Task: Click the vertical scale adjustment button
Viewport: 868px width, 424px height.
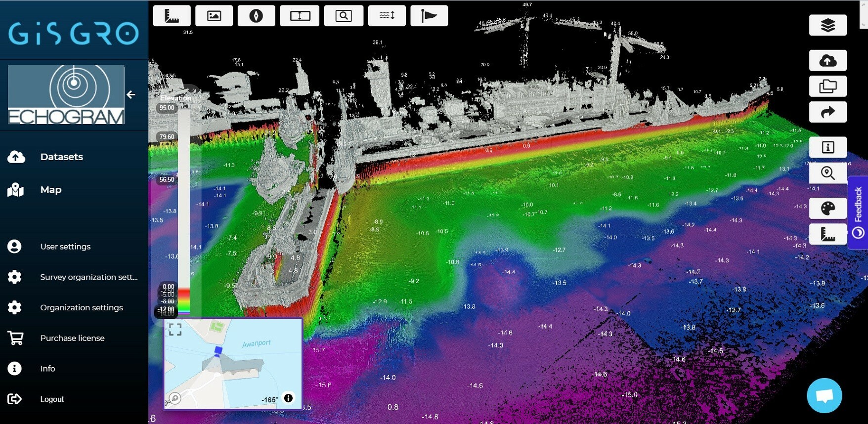Action: (300, 16)
